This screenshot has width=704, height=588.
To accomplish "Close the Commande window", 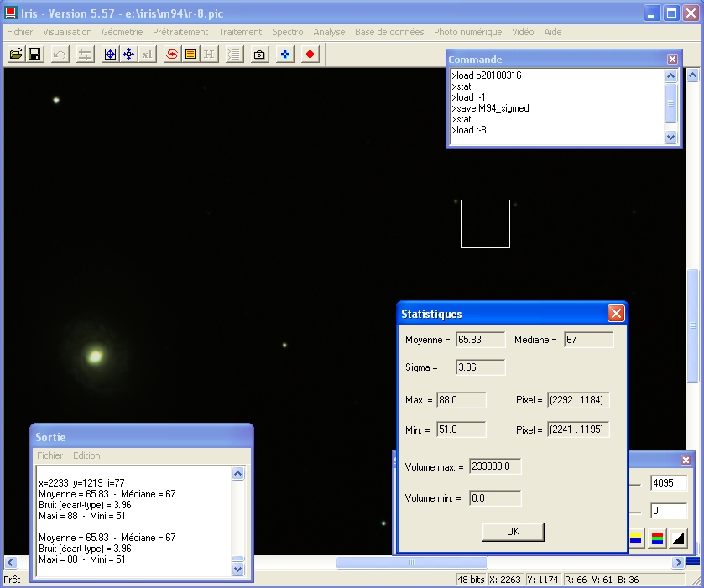I will (x=672, y=60).
